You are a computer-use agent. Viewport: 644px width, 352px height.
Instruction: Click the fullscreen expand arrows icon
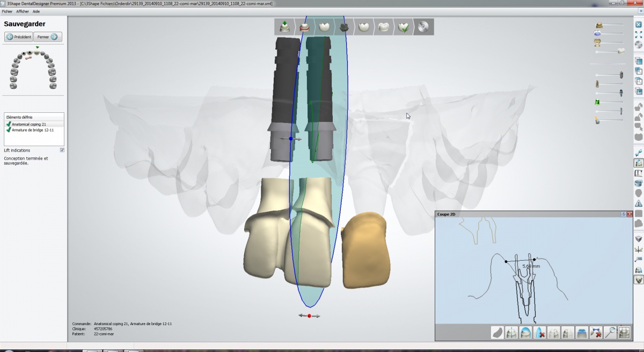point(639,34)
